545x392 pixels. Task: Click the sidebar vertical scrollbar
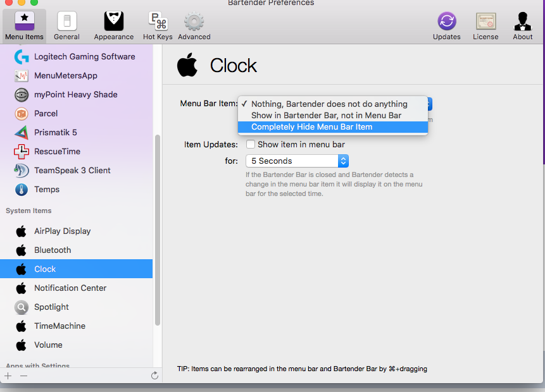point(158,230)
